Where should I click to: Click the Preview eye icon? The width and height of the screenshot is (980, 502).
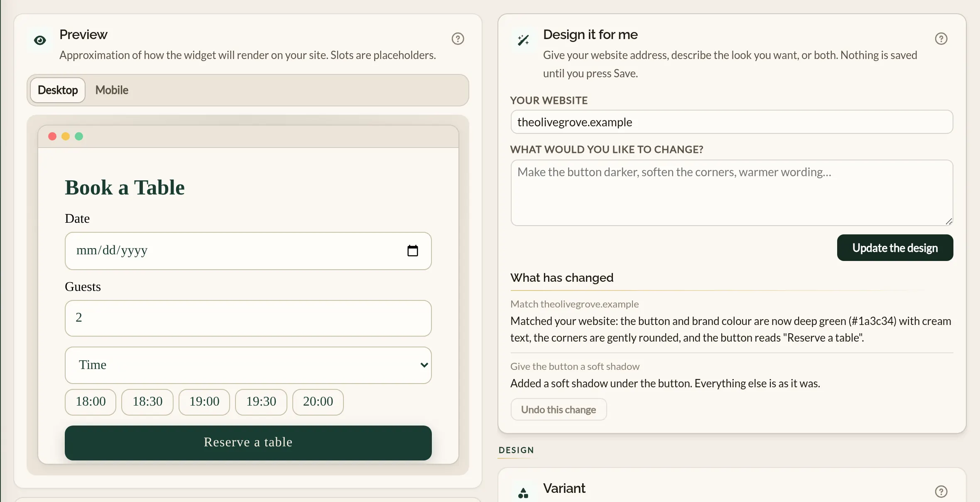40,40
